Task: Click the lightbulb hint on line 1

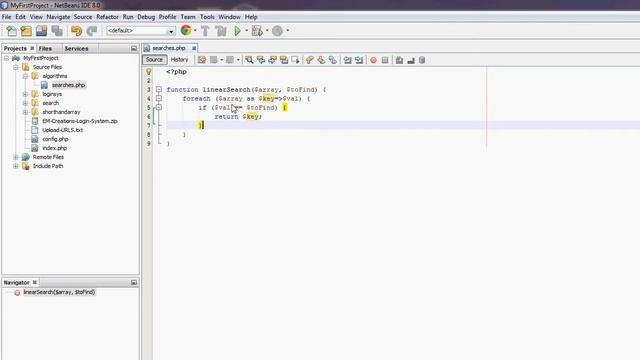Action: click(149, 71)
